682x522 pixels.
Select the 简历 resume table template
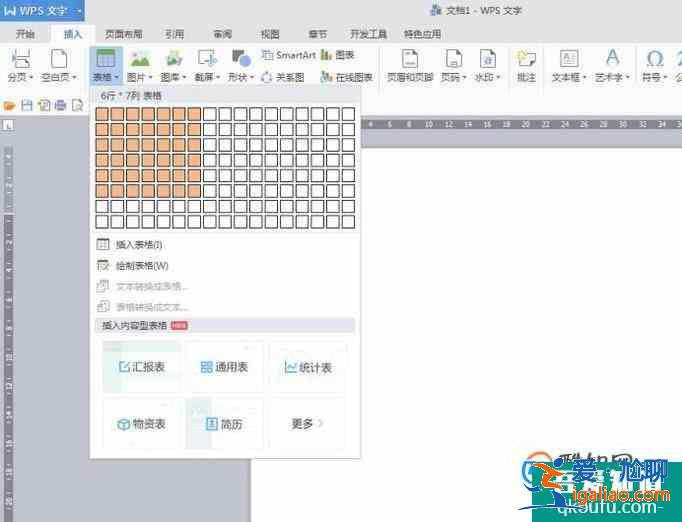pos(224,424)
